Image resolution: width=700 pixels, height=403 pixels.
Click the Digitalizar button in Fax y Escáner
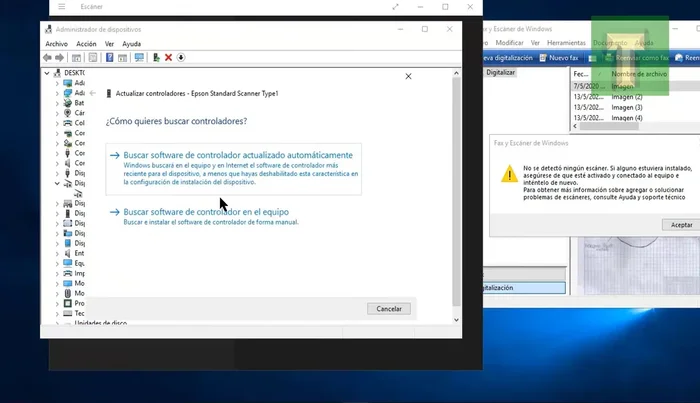click(500, 72)
